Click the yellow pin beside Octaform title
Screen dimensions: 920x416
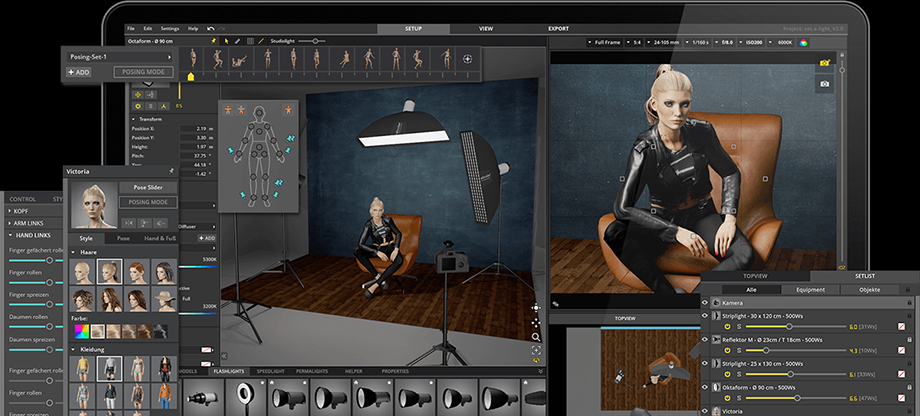[214, 41]
